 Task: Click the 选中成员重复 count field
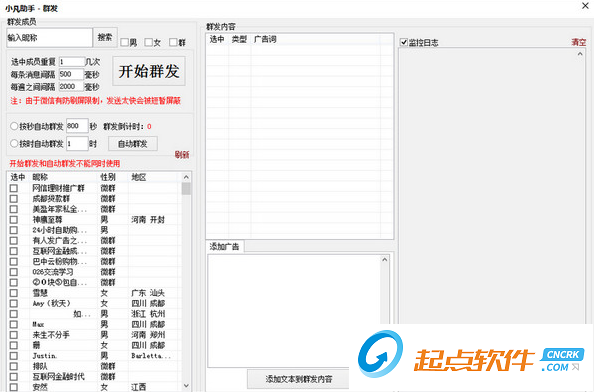71,61
